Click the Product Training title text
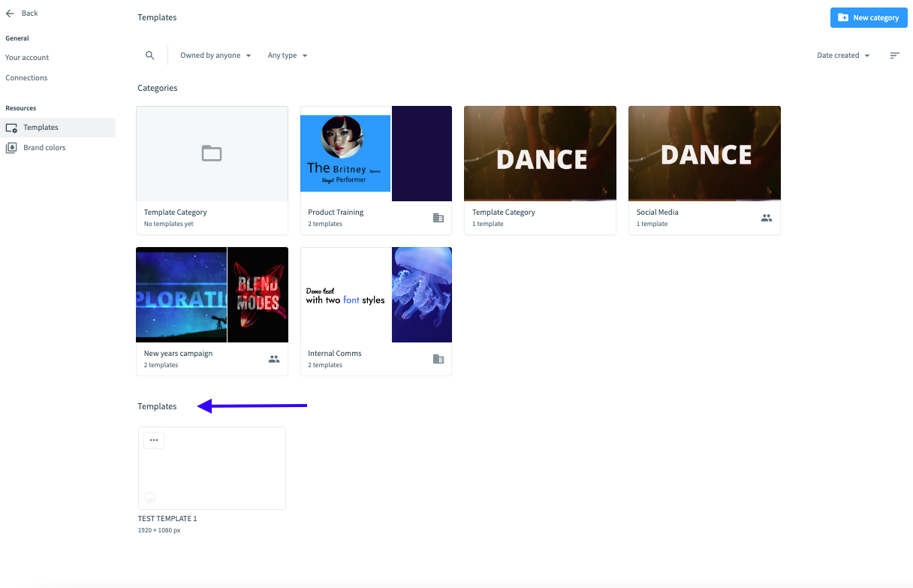 point(336,213)
